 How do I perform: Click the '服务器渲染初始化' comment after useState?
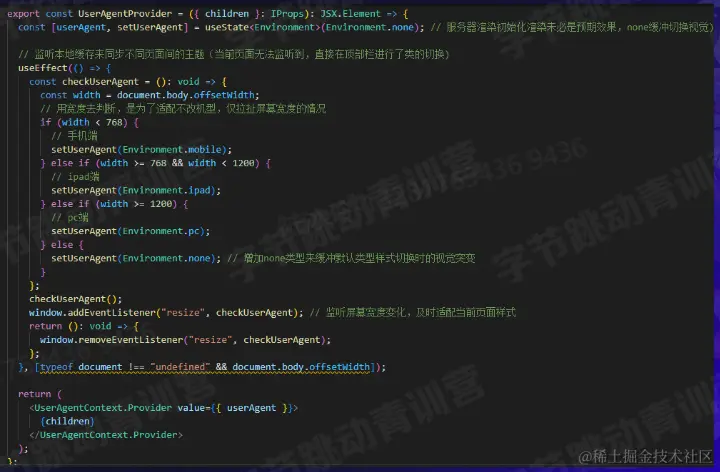pos(572,27)
